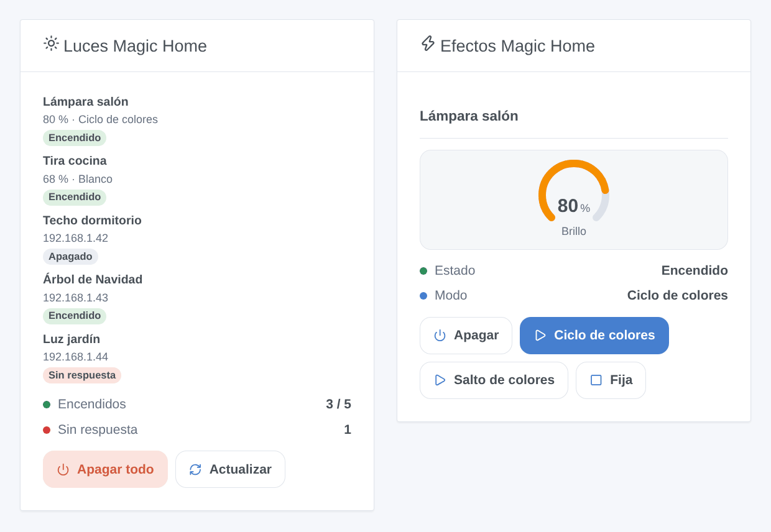
Task: Click the Efectos Magic Home card title
Action: coord(517,46)
